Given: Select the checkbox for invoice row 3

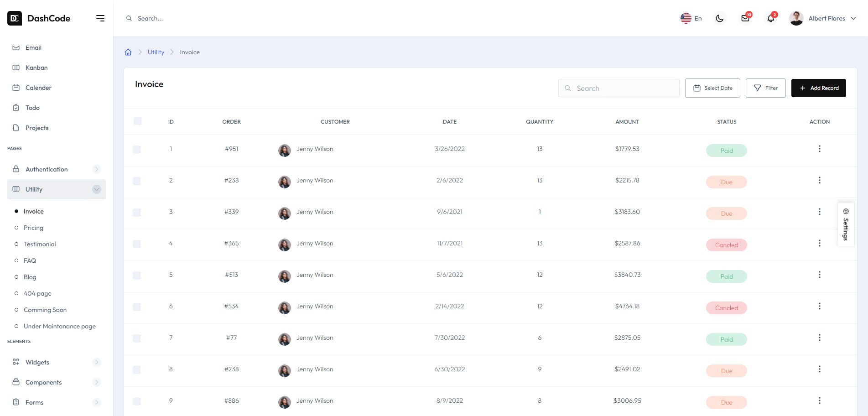Looking at the screenshot, I should pyautogui.click(x=137, y=212).
